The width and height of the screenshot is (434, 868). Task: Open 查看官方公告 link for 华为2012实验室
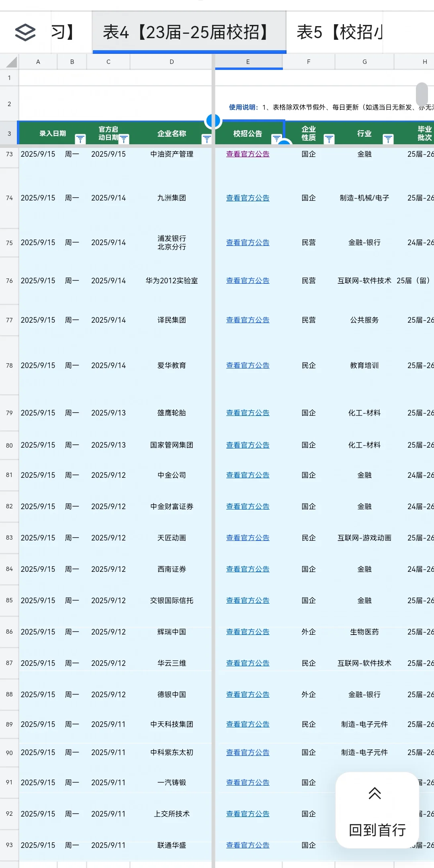click(x=248, y=280)
